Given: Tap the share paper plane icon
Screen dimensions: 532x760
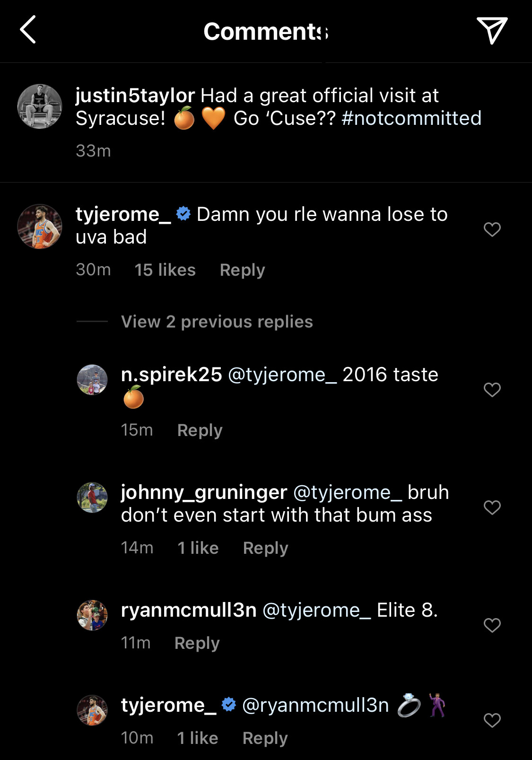Looking at the screenshot, I should [x=492, y=30].
